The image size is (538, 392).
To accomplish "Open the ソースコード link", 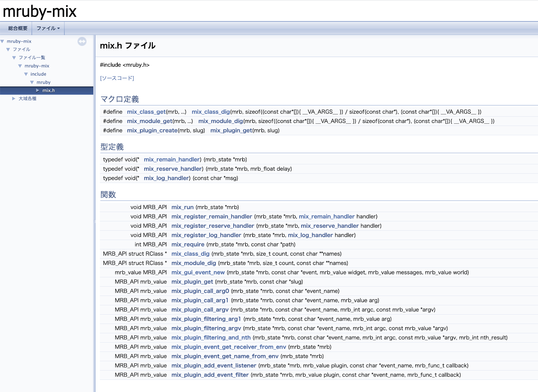I will click(117, 78).
